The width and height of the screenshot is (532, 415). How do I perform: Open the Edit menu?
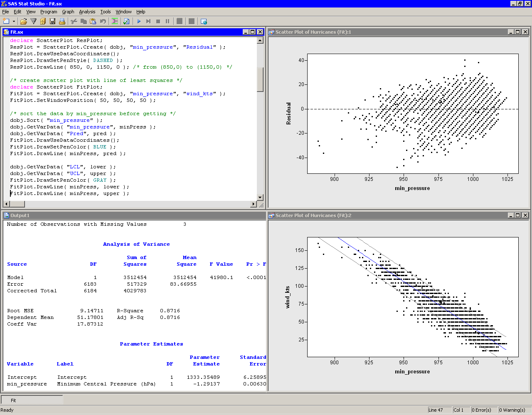point(17,12)
